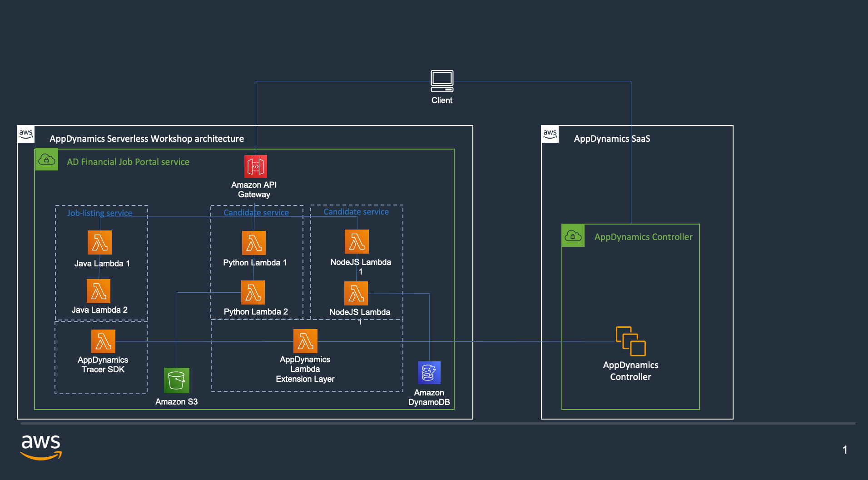Click the upper NodeJS Lambda icon
The width and height of the screenshot is (868, 480).
click(357, 241)
